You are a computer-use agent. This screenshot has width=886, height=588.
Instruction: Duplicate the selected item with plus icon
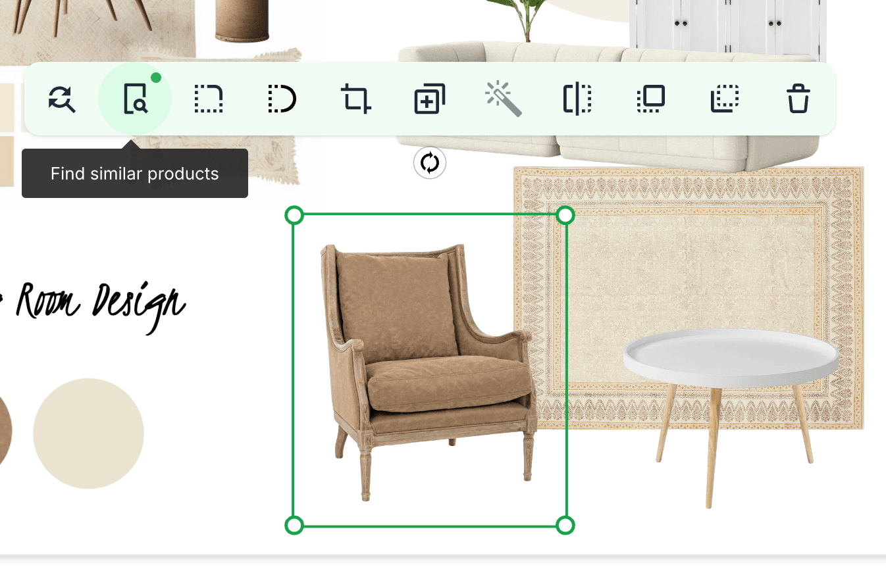[x=429, y=99]
